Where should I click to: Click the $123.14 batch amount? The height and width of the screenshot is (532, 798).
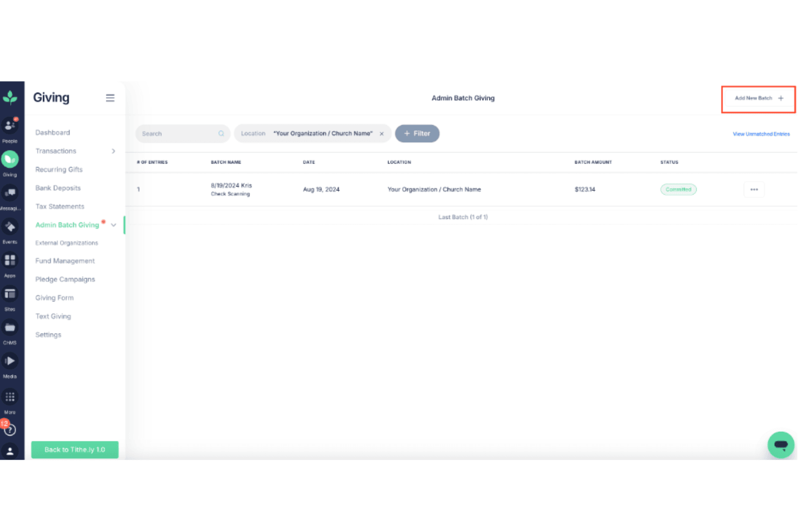coord(585,189)
